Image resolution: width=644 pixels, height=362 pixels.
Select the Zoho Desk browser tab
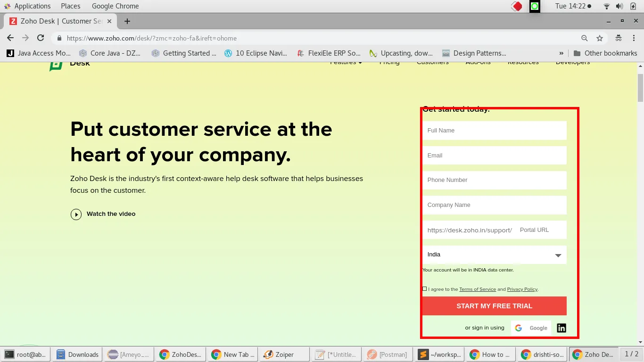pyautogui.click(x=61, y=21)
